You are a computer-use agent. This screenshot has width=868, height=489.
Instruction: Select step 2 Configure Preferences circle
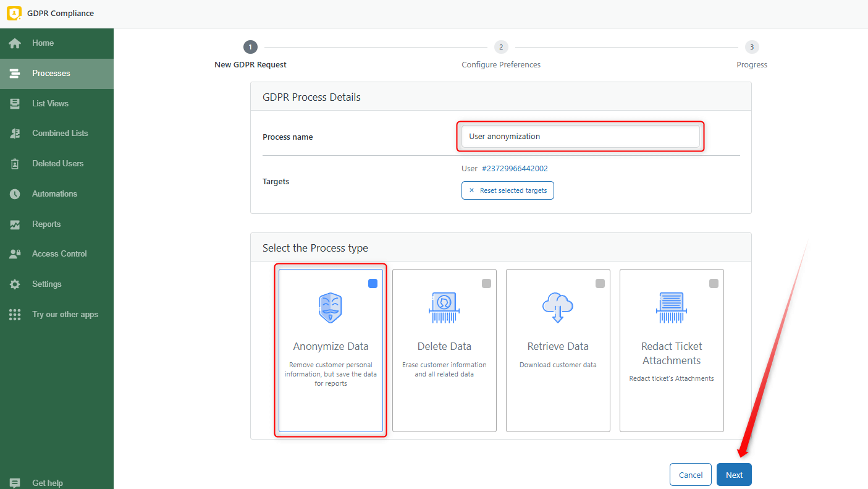click(501, 47)
